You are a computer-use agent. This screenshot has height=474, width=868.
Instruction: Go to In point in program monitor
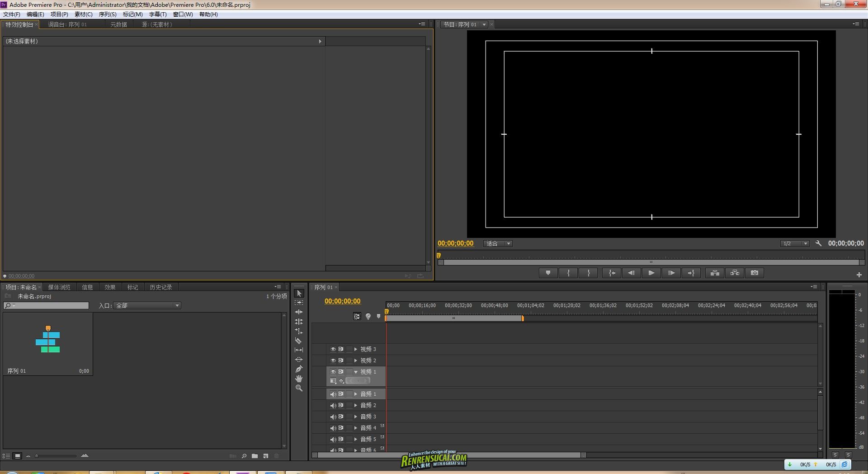pyautogui.click(x=612, y=273)
